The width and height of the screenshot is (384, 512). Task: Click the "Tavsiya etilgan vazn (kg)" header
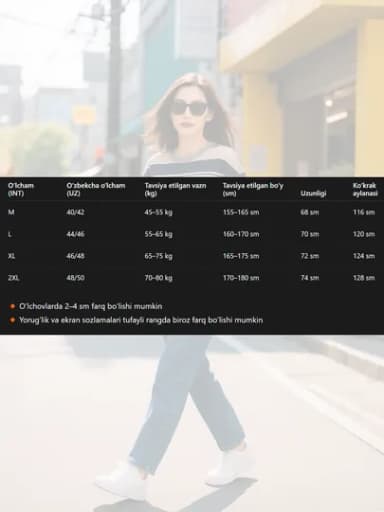coord(175,189)
